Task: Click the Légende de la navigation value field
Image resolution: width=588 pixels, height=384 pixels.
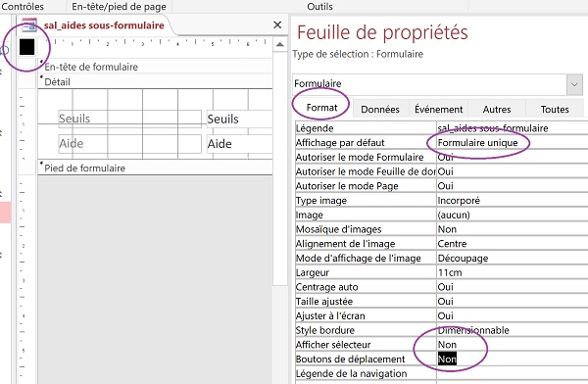Action: [x=513, y=373]
